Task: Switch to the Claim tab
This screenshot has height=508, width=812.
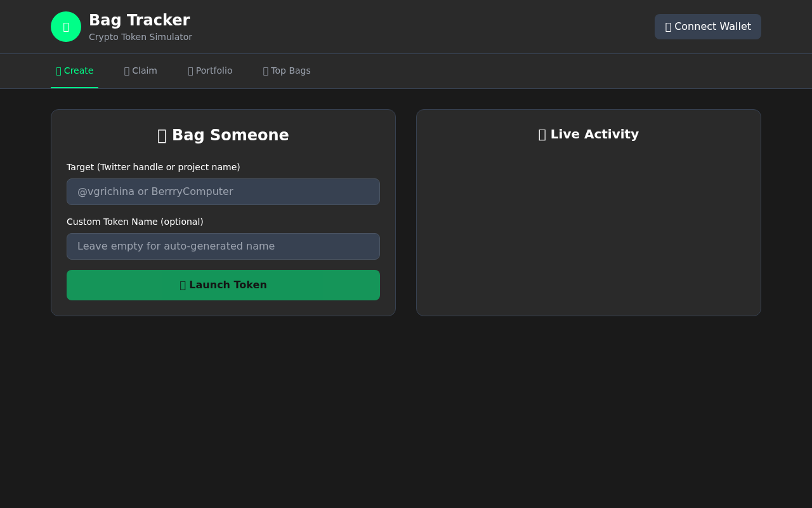Action: click(140, 70)
